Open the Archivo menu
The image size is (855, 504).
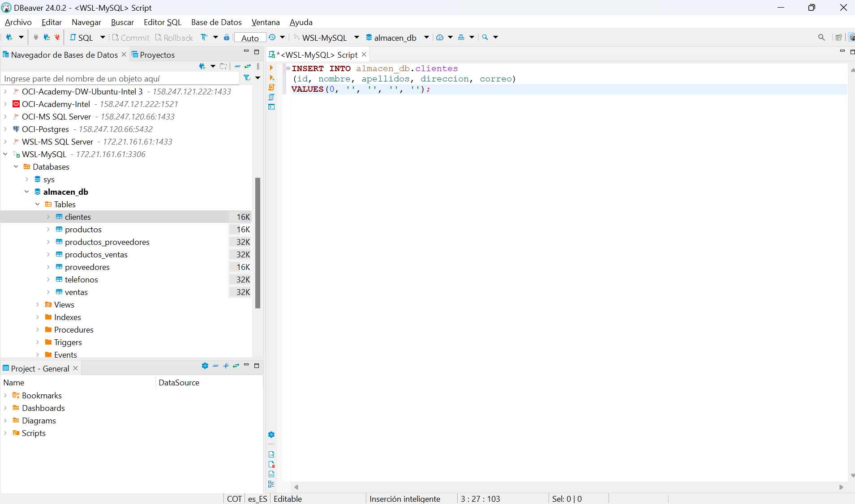18,22
